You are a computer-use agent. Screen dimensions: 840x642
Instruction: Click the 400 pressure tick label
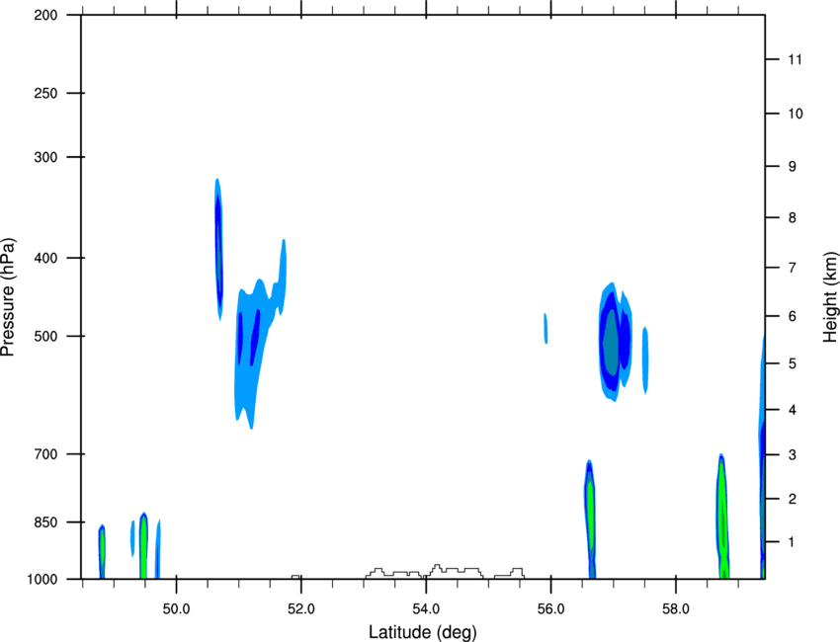point(45,258)
